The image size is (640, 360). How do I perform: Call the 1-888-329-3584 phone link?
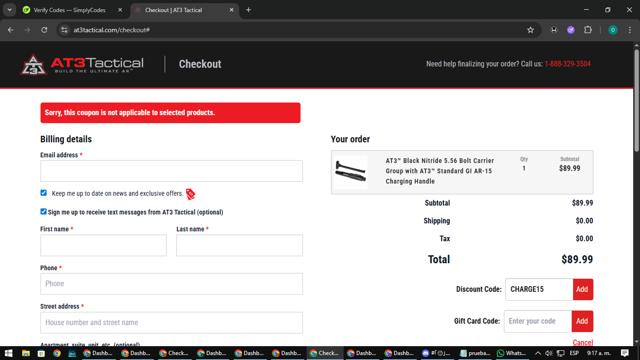point(567,64)
